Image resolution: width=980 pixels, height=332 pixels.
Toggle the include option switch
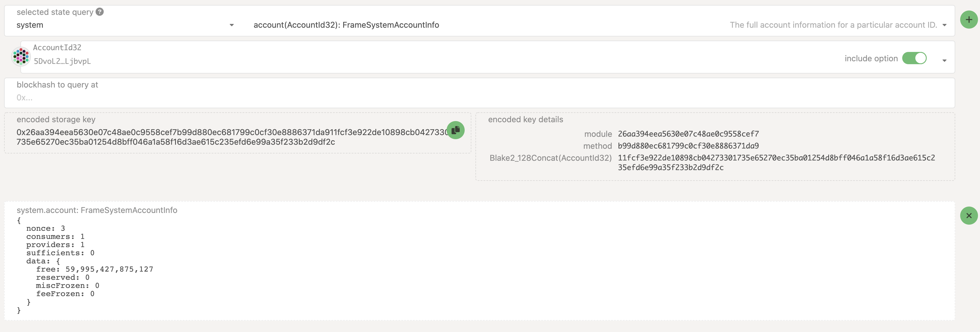point(914,58)
